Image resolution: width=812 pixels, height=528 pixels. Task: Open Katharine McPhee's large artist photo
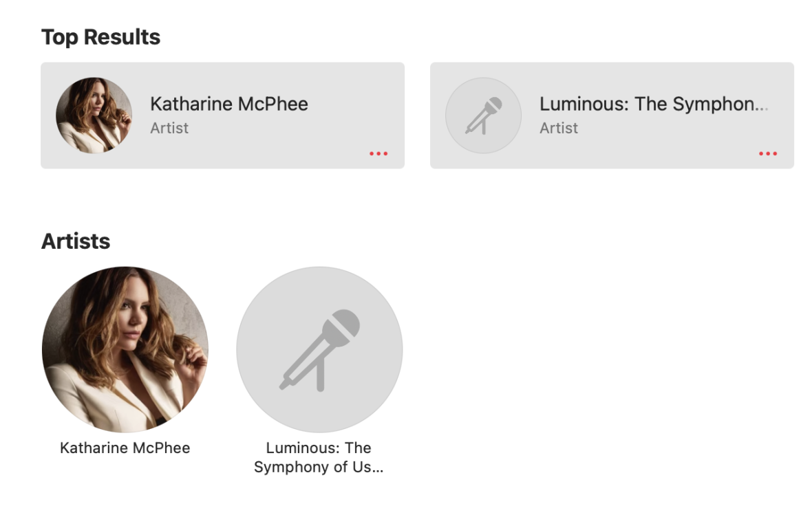[125, 349]
